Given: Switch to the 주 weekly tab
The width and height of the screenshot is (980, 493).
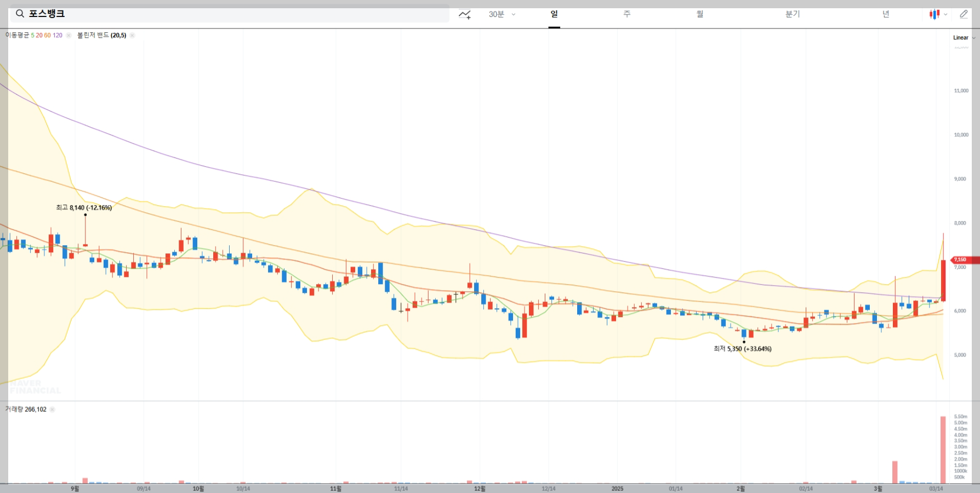Looking at the screenshot, I should [627, 14].
